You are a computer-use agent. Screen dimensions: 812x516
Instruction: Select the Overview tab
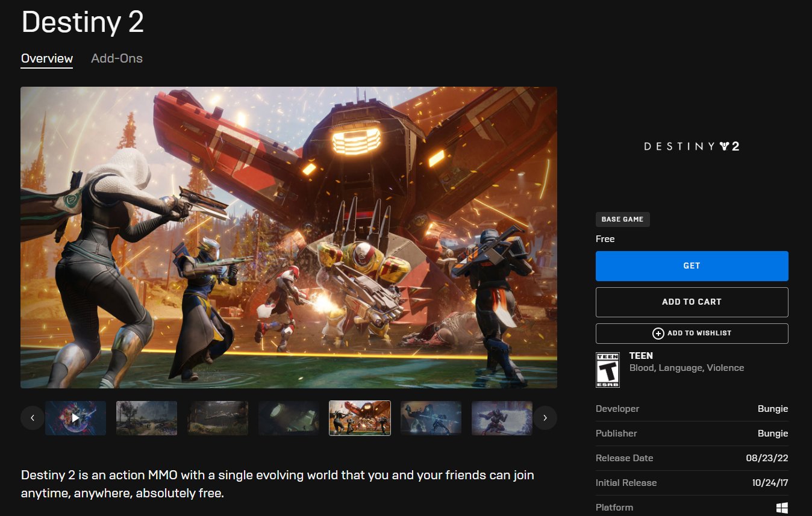47,58
